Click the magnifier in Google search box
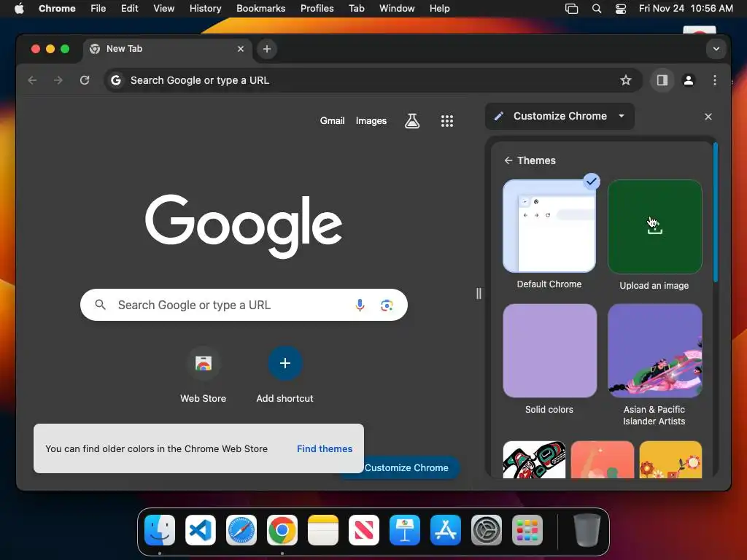The image size is (747, 560). [x=100, y=304]
